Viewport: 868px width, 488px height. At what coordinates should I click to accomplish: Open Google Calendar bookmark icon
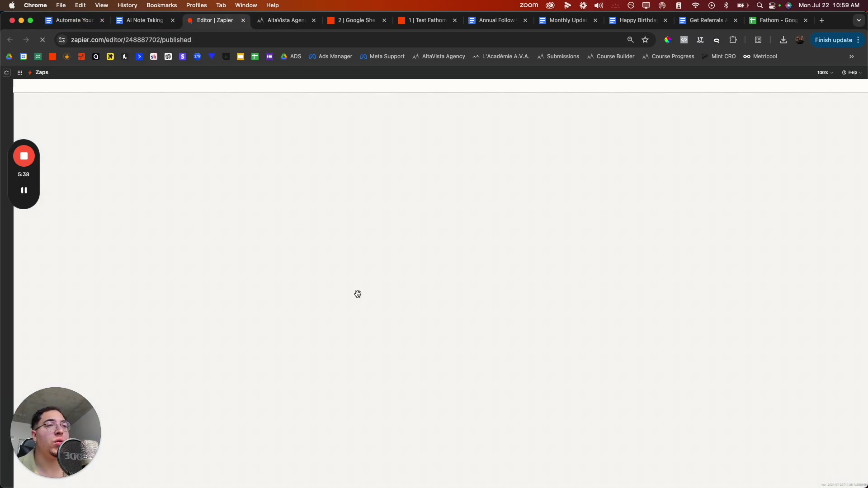click(24, 56)
